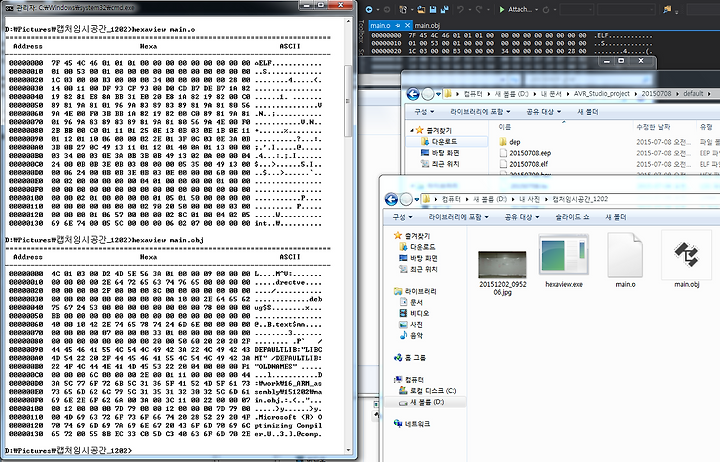The height and width of the screenshot is (462, 720).
Task: Open recent locations dropdown beside front Explorer nav buttons
Action: click(416, 199)
